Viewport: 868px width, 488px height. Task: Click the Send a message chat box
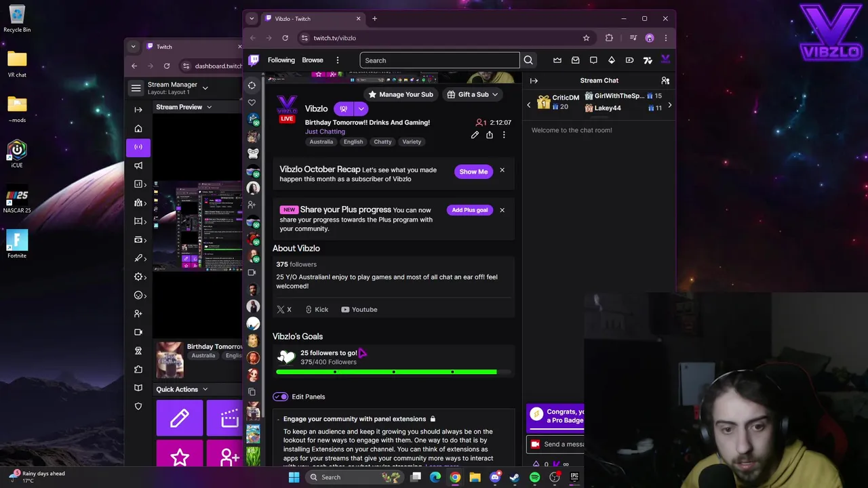point(555,445)
